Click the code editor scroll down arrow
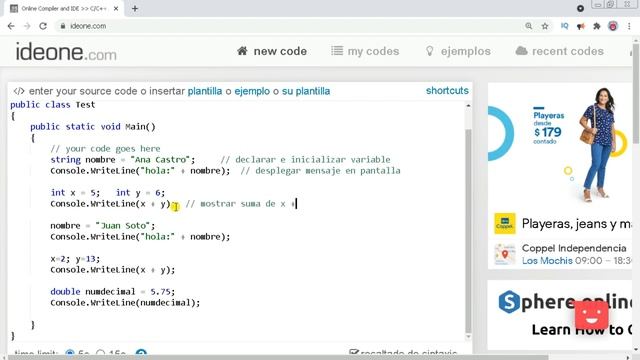640x360 pixels. click(468, 337)
